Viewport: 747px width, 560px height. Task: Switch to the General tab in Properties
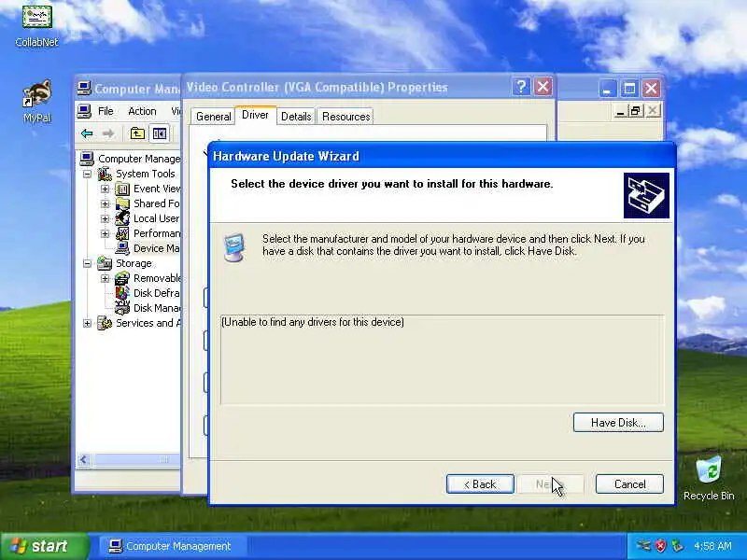click(214, 117)
